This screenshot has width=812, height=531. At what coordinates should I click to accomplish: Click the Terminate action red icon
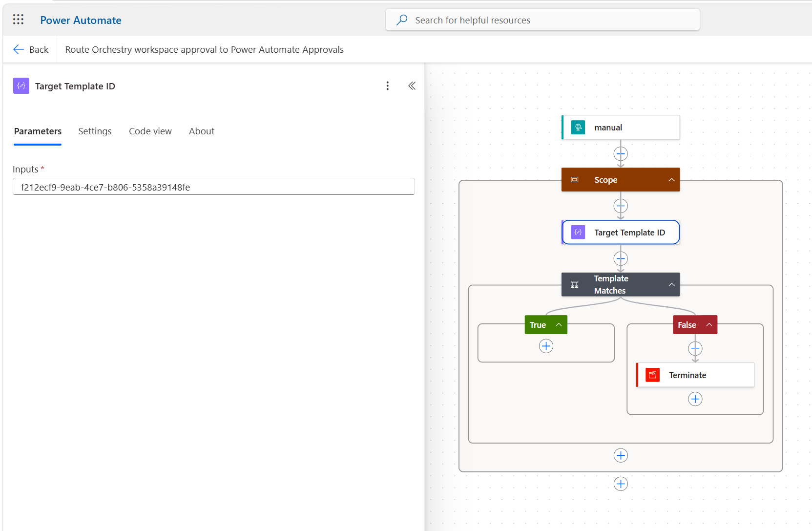(653, 375)
